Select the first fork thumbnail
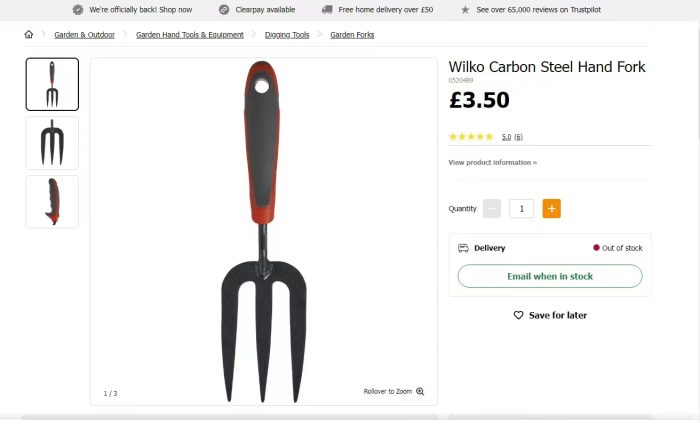This screenshot has height=423, width=700. (x=52, y=84)
